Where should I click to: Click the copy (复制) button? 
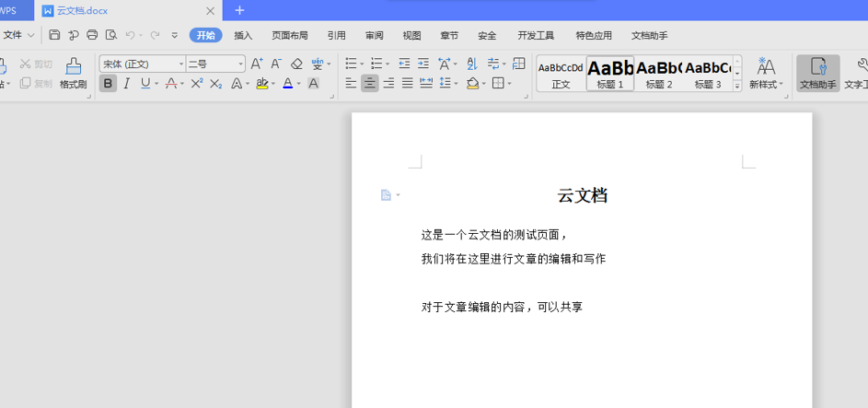point(36,84)
